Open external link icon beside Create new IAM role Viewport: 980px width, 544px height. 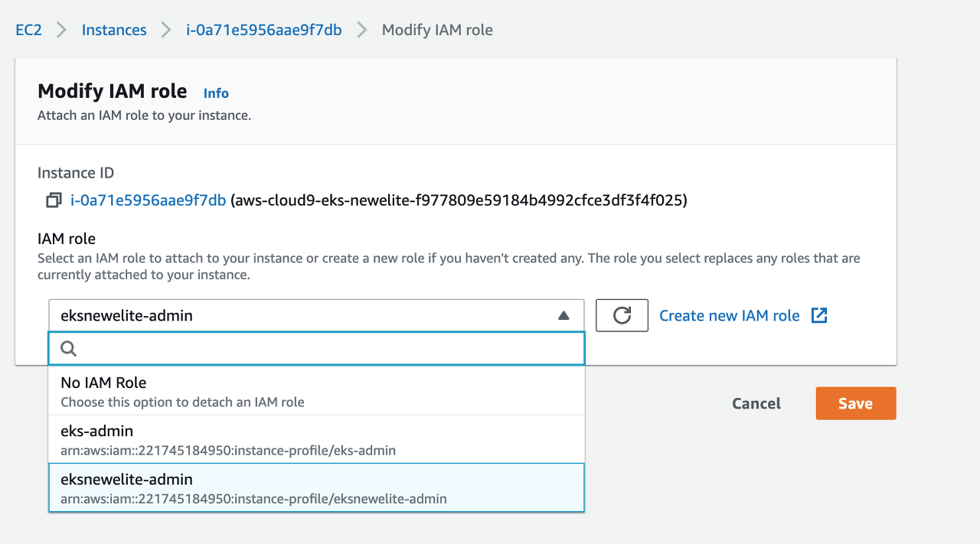(x=819, y=315)
